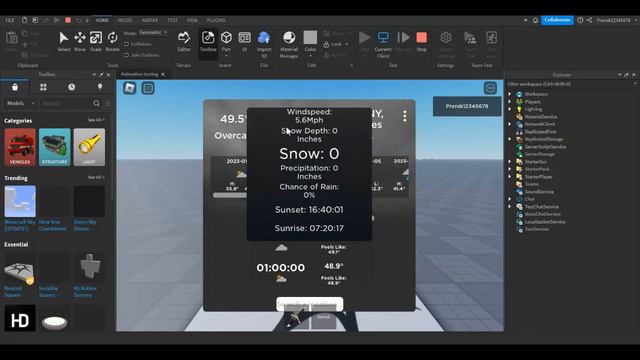Screen dimensions: 640x360
Task: Click the Prerak12345678 player list entry
Action: (x=467, y=106)
